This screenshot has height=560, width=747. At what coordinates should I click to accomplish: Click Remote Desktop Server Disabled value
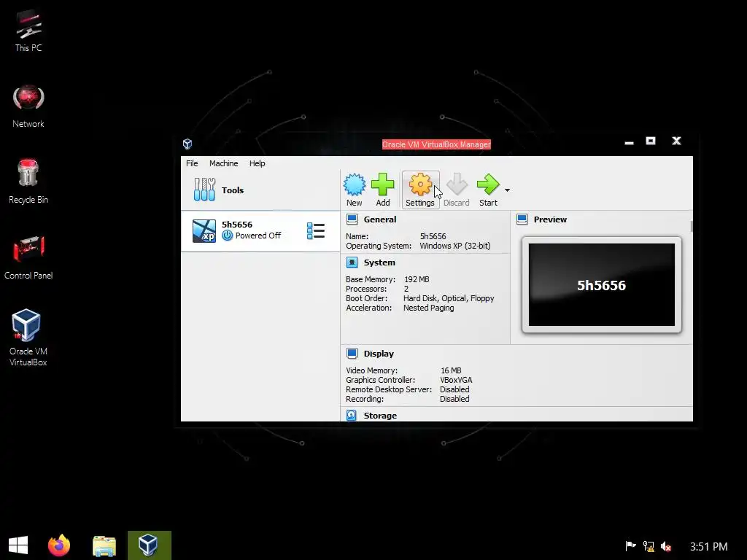tap(454, 389)
